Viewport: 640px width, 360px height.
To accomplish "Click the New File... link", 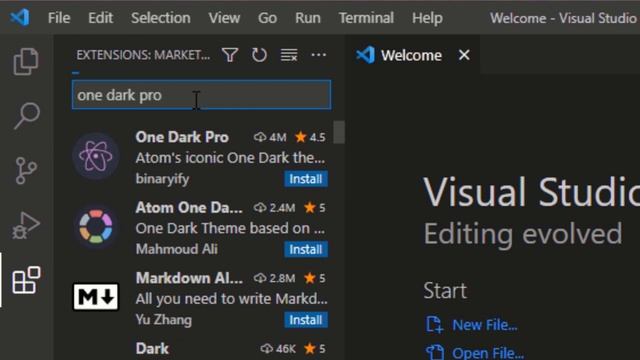I will (484, 325).
